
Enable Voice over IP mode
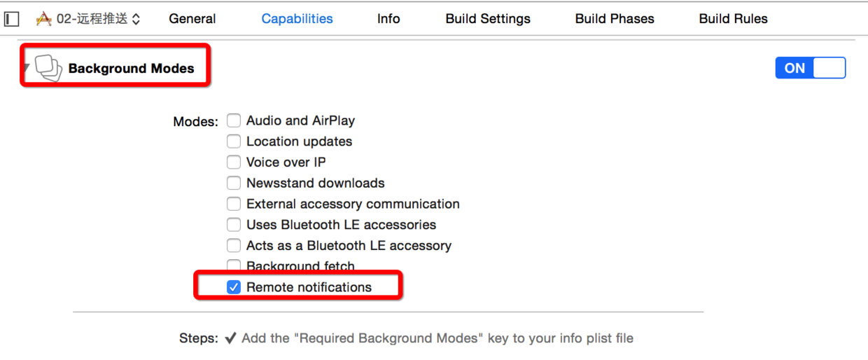pos(234,162)
